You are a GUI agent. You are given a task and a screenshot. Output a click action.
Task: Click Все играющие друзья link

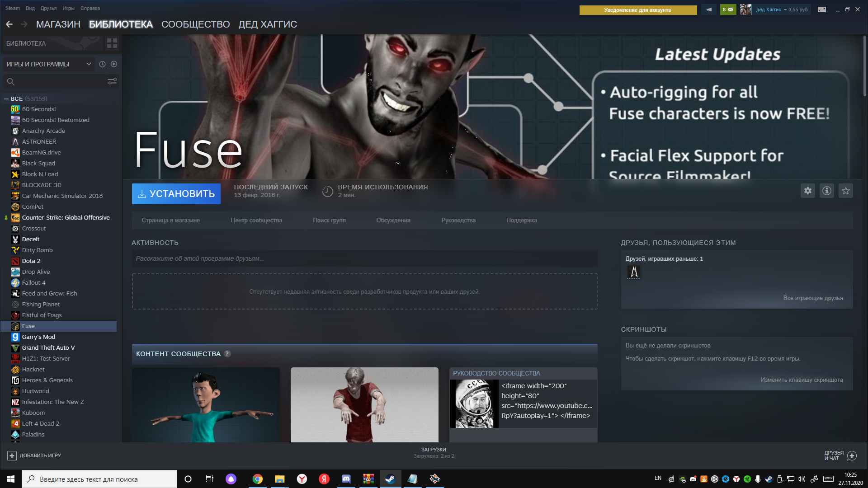[x=813, y=298]
